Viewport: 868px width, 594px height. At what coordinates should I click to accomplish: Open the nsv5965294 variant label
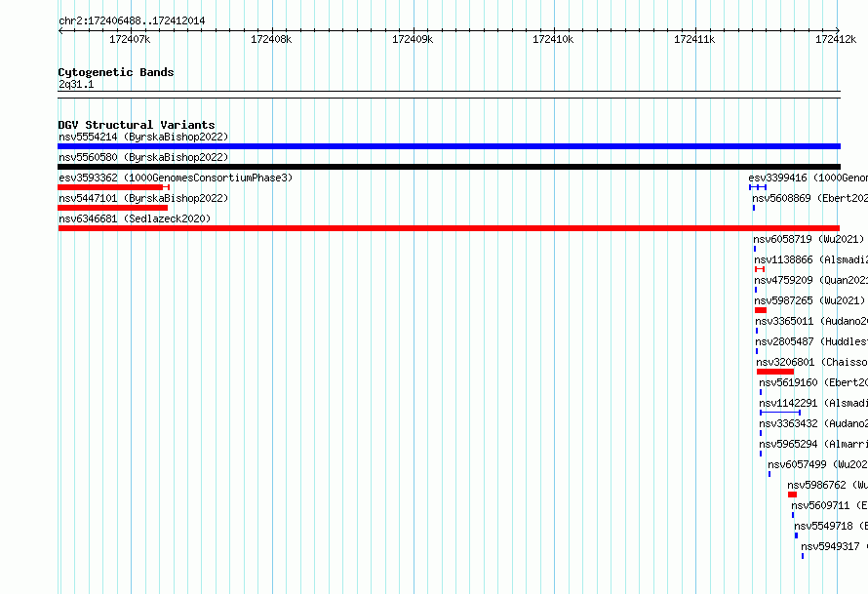pyautogui.click(x=813, y=444)
